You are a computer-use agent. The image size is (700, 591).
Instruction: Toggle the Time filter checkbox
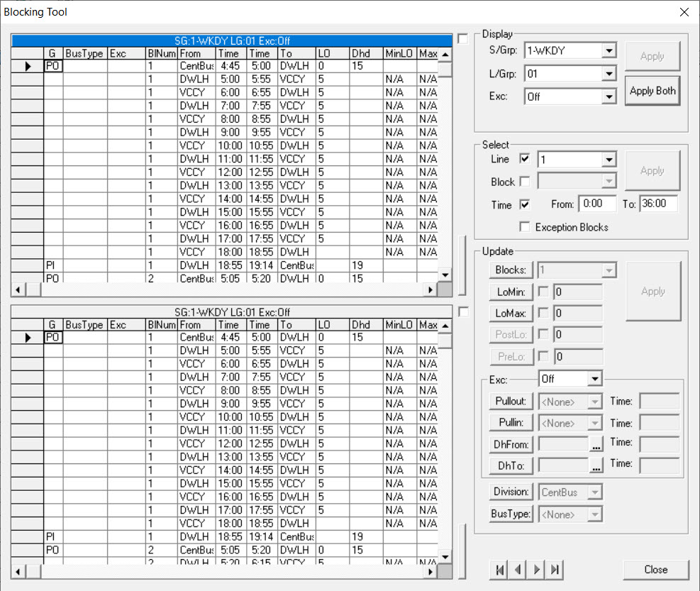[524, 204]
